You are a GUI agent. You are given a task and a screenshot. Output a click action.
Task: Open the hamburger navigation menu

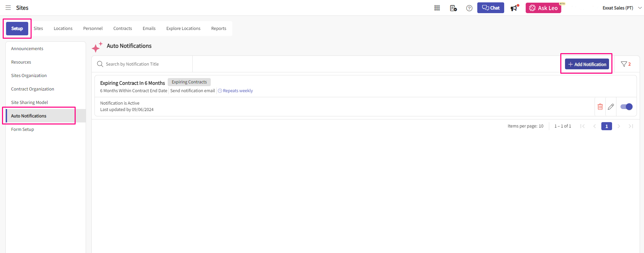pyautogui.click(x=8, y=8)
